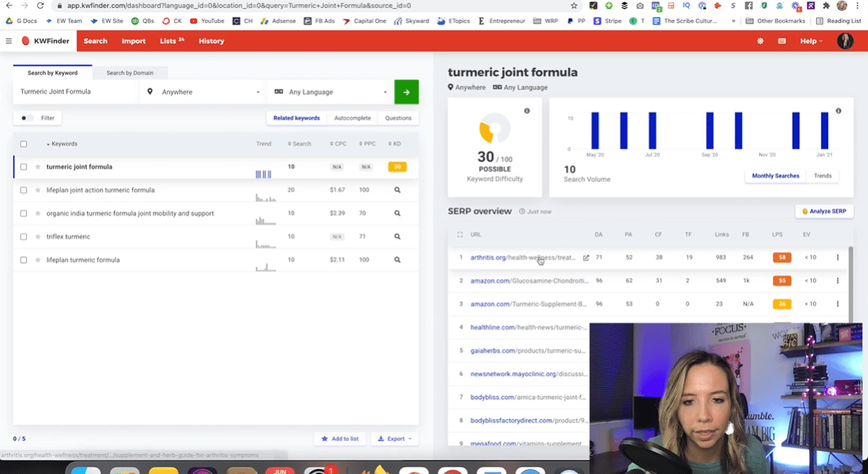
Task: Click LPS 36 badge for amazon.com Turmeric-Supplement
Action: [781, 304]
